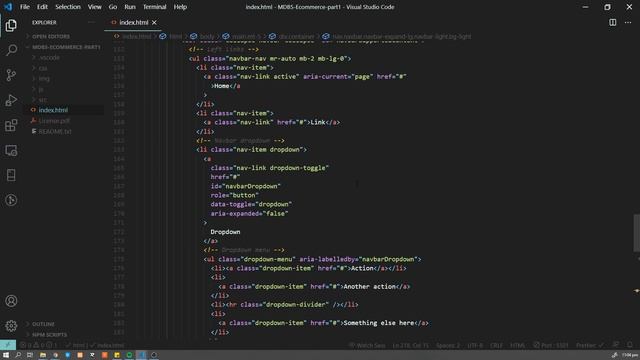Open the Windows Start button
The height and width of the screenshot is (360, 640).
pyautogui.click(x=6, y=355)
